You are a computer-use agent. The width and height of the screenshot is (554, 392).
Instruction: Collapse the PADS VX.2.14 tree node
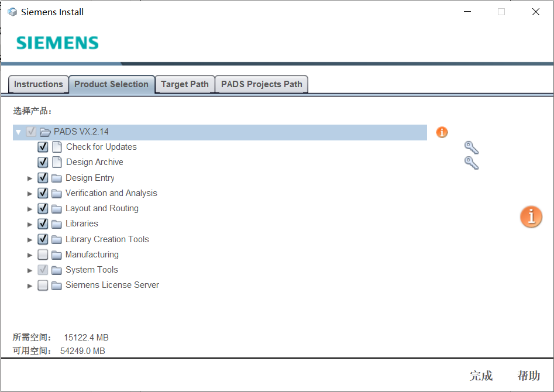[18, 132]
